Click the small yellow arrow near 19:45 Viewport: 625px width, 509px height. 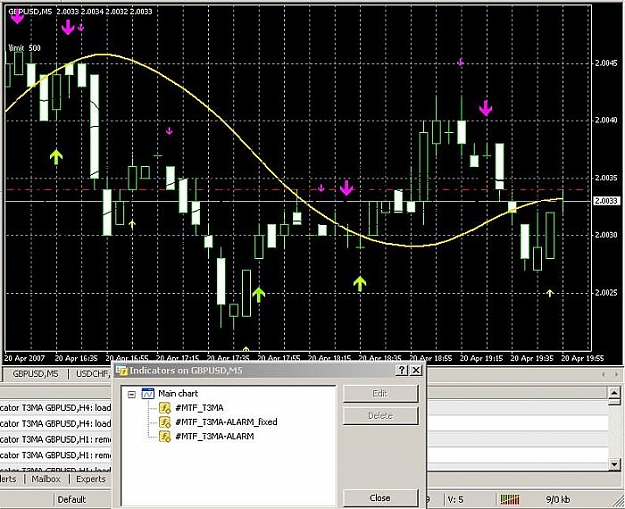point(550,293)
